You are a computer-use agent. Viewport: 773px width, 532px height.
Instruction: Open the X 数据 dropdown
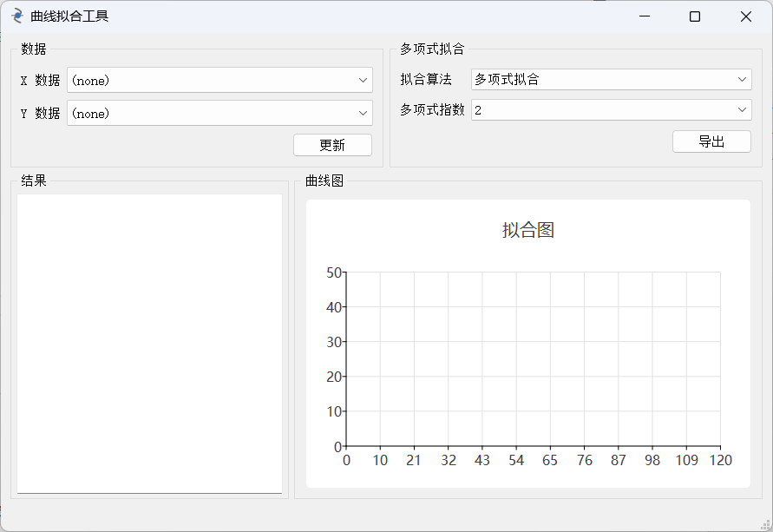click(219, 80)
